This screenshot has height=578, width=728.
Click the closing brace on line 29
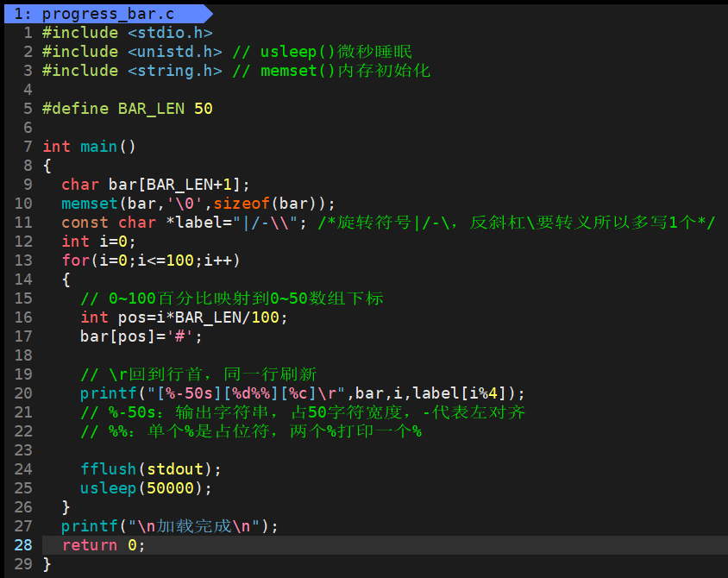(47, 564)
